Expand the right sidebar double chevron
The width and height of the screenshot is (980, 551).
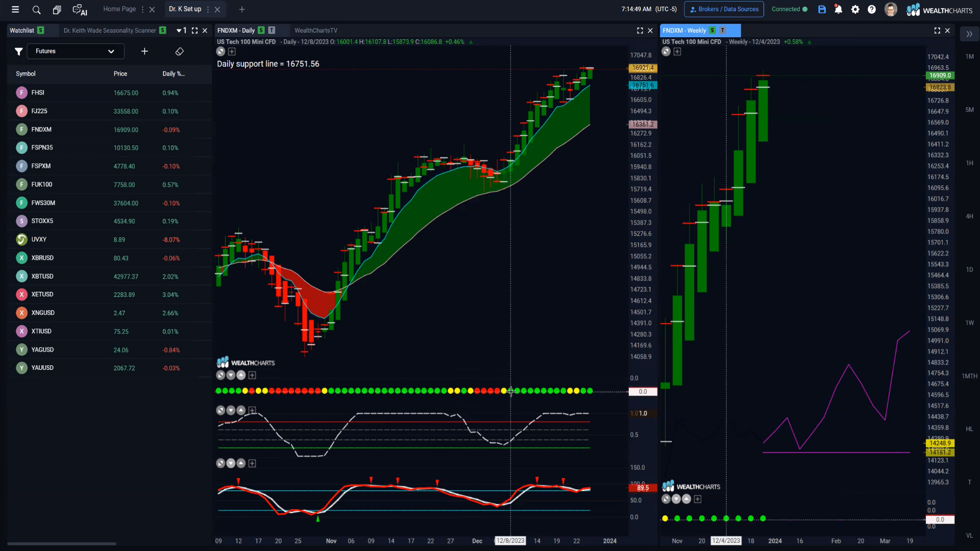pyautogui.click(x=969, y=34)
